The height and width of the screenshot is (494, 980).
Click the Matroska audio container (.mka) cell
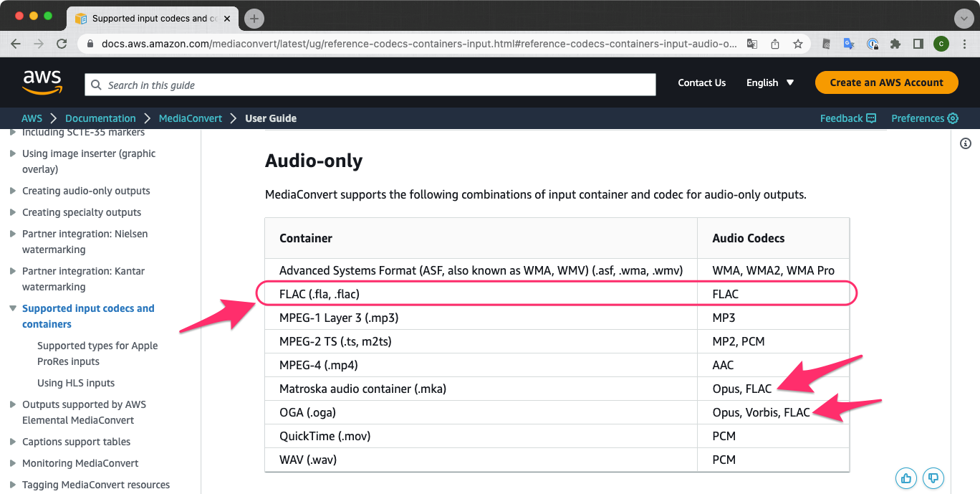481,389
